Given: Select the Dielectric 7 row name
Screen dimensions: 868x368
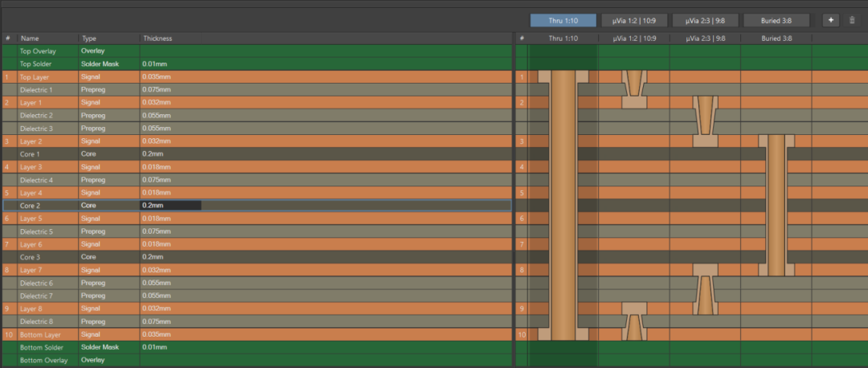Looking at the screenshot, I should [x=36, y=296].
